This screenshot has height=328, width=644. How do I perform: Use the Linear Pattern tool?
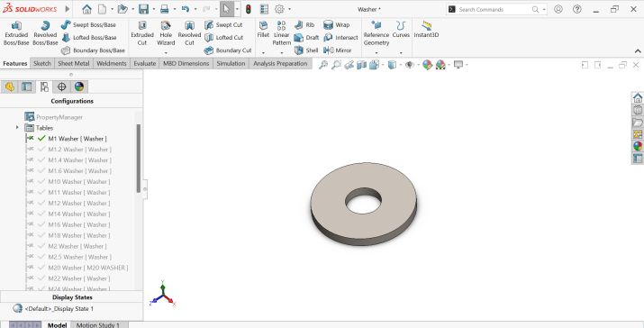pos(282,32)
